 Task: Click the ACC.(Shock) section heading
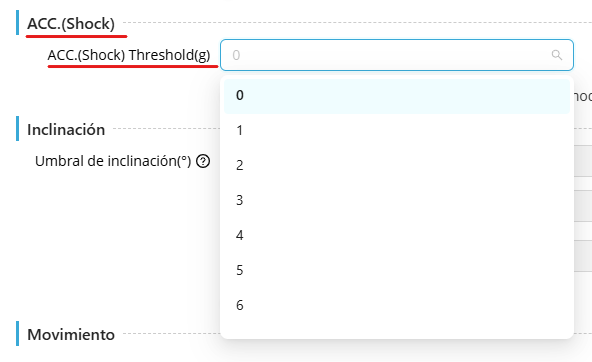(71, 24)
